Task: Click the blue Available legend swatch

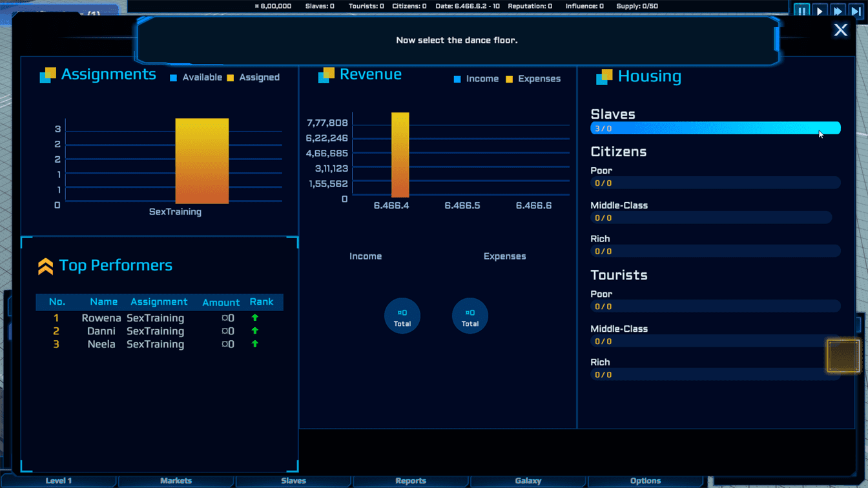Action: [173, 78]
